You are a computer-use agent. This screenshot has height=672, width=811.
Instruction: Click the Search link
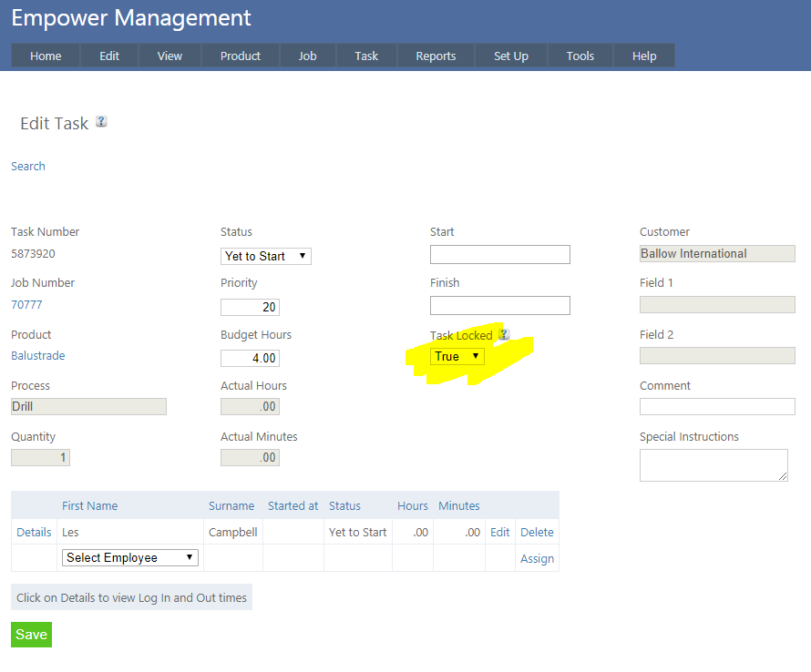coord(28,167)
